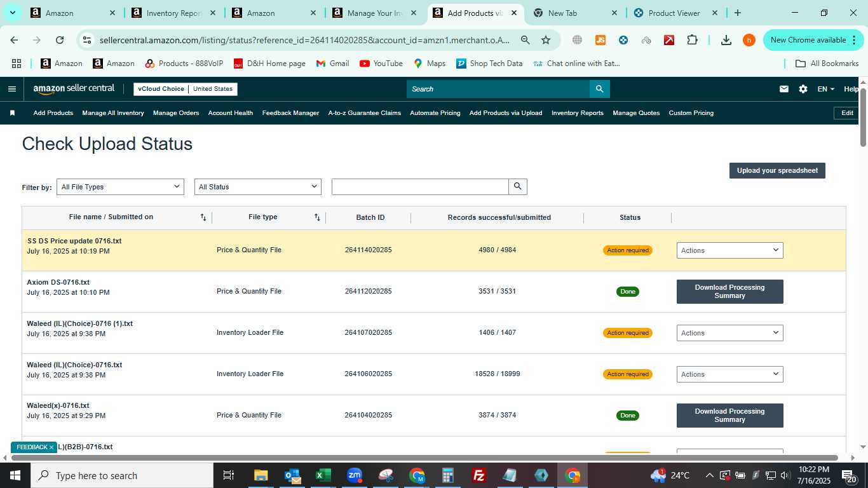Click the Edit button in nav bar

847,113
